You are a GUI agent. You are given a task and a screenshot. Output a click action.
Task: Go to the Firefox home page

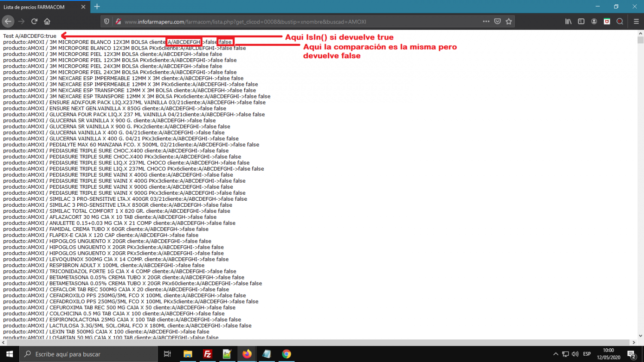click(x=47, y=21)
